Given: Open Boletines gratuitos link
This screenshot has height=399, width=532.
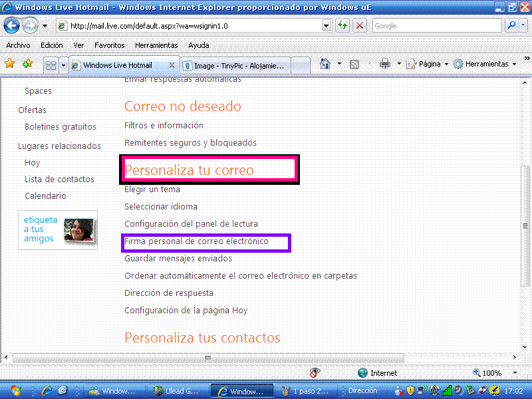Looking at the screenshot, I should coord(61,126).
